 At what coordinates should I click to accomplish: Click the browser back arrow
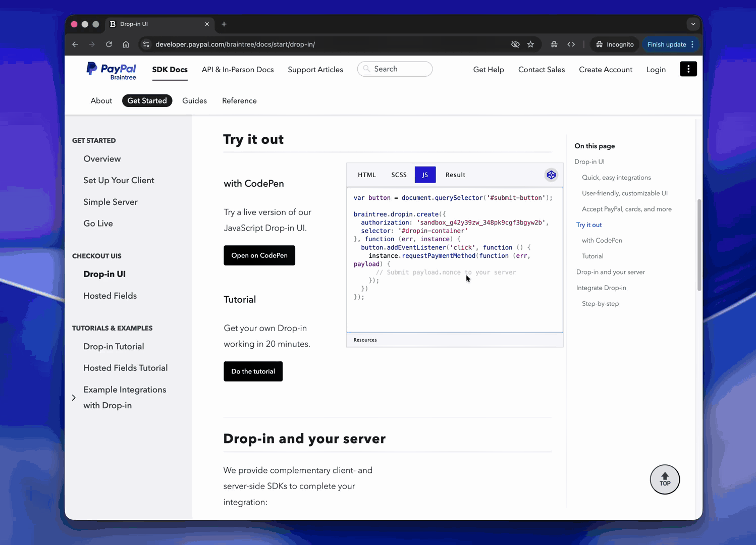[75, 44]
